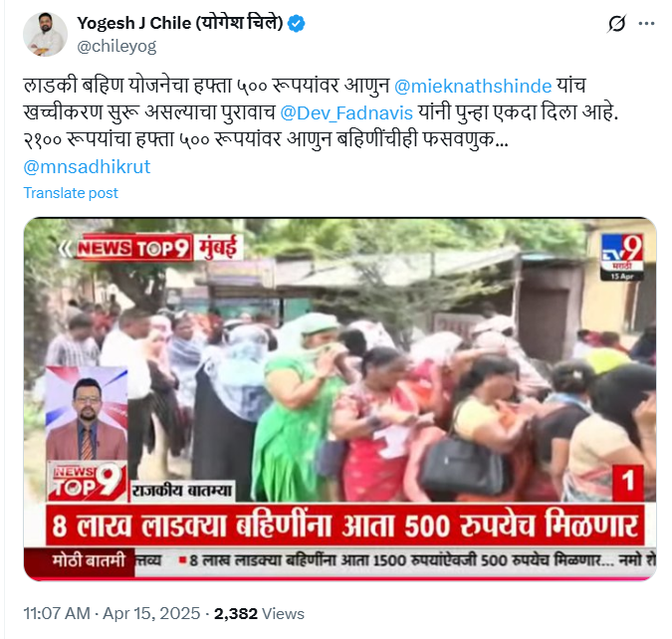Click the 11:07 AM Apr 15, 2025 timestamp
This screenshot has width=672, height=639.
pyautogui.click(x=112, y=613)
